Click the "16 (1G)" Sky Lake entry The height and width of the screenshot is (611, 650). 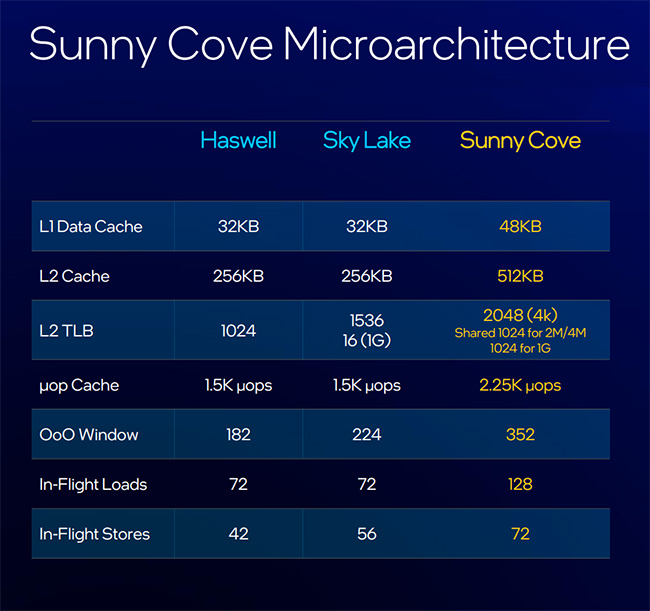coord(367,340)
